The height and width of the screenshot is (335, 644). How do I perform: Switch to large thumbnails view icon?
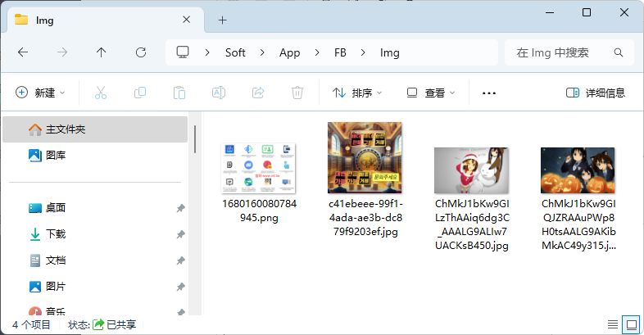click(x=631, y=324)
